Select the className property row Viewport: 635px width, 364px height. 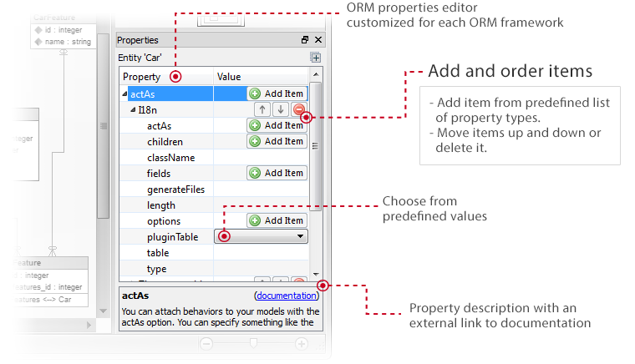pos(171,157)
